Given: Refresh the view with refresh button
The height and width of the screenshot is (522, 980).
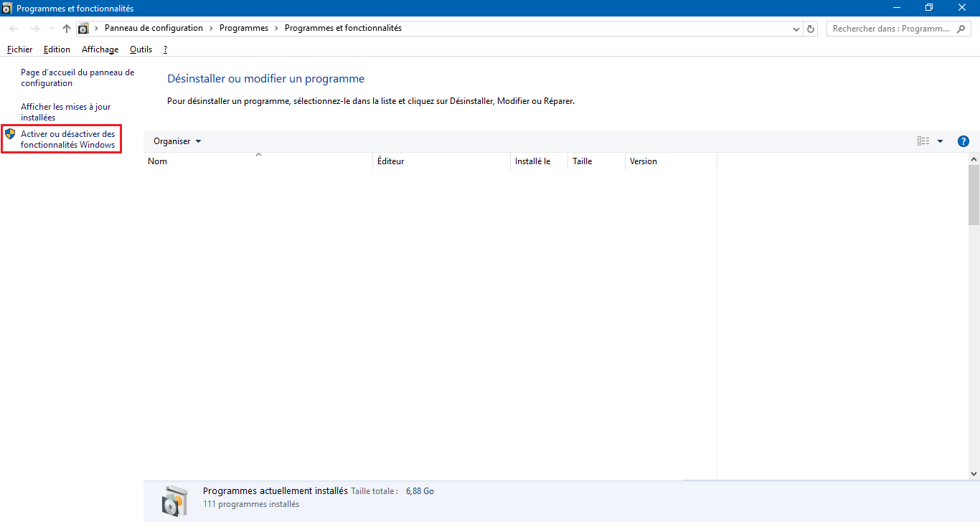Looking at the screenshot, I should point(811,29).
